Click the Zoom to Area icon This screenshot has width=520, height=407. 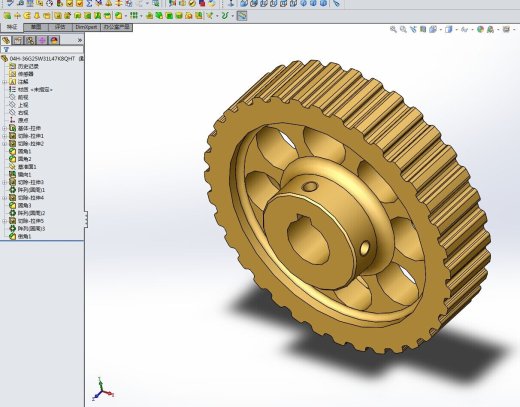[403, 29]
